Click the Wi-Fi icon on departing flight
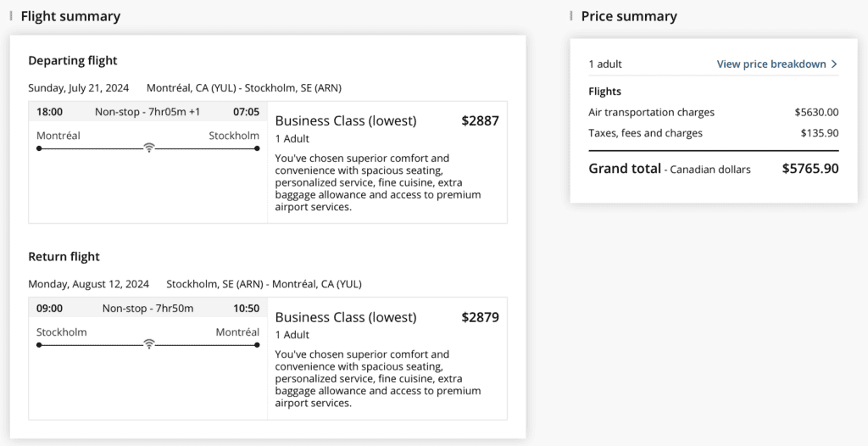This screenshot has height=446, width=868. pyautogui.click(x=149, y=148)
